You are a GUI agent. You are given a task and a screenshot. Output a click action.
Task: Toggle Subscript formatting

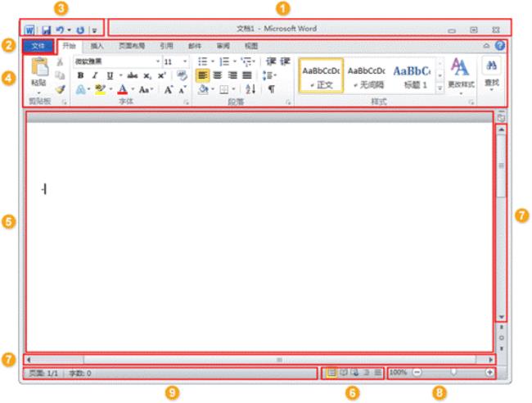coord(147,75)
